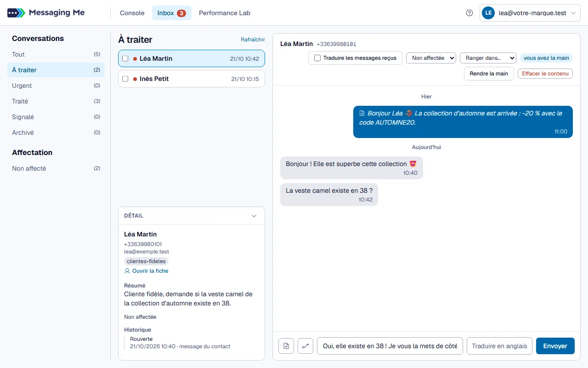Click the red status dot beside Inès Petit
This screenshot has height=368, width=588.
(x=135, y=79)
